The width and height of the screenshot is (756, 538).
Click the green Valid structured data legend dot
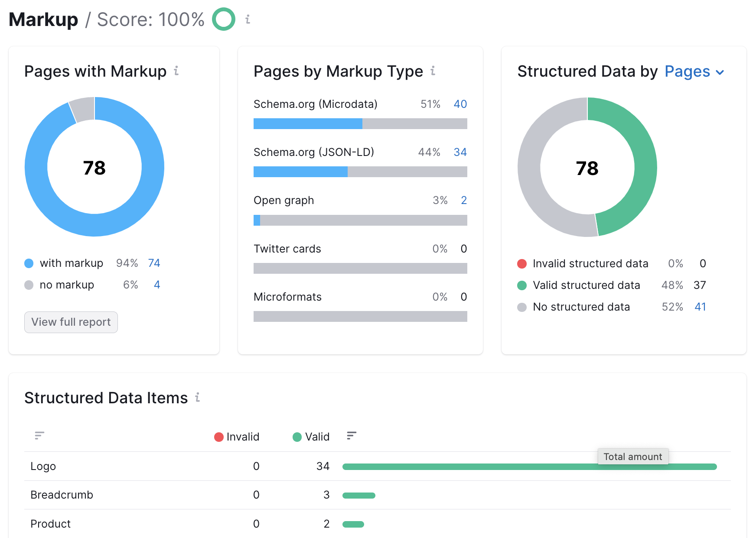point(522,285)
